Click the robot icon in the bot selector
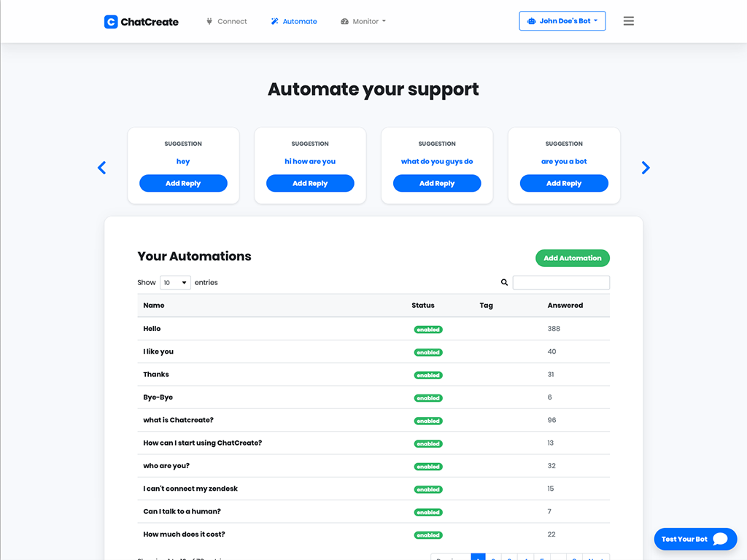This screenshot has height=560, width=747. tap(531, 21)
